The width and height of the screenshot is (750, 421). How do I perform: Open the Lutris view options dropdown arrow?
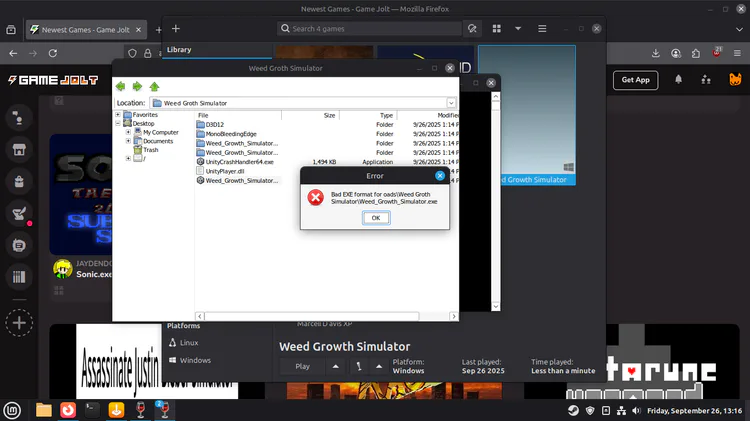pyautogui.click(x=518, y=29)
